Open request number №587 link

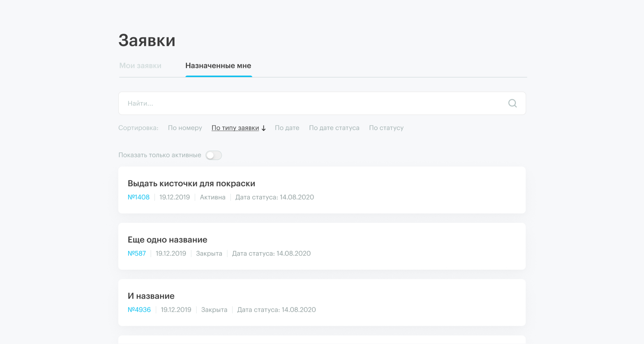click(137, 254)
